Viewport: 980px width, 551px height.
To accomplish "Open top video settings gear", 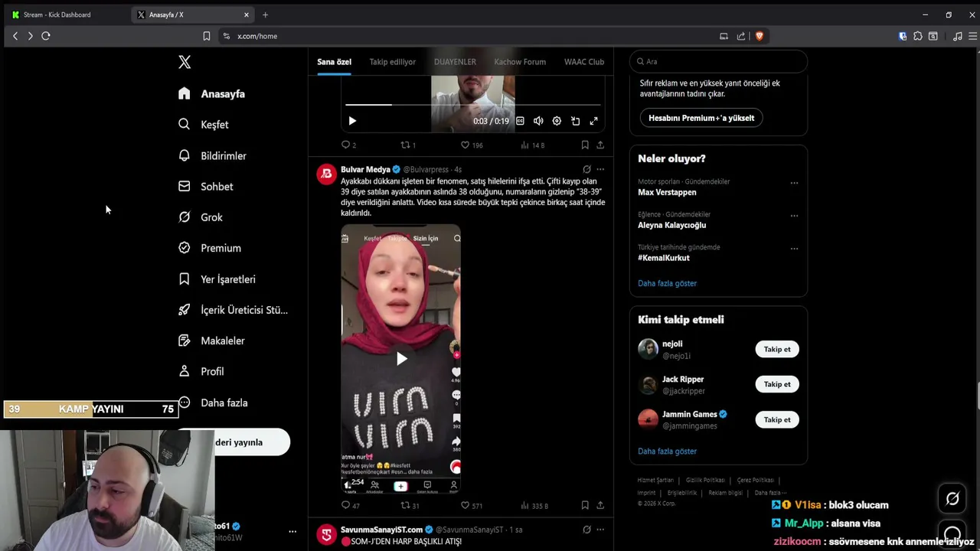I will coord(557,121).
